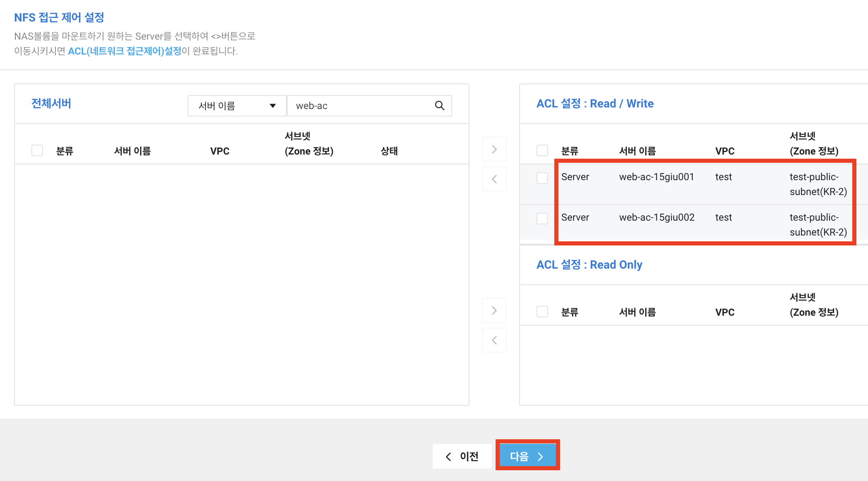Move selected servers to Read Only arrow

pyautogui.click(x=494, y=310)
